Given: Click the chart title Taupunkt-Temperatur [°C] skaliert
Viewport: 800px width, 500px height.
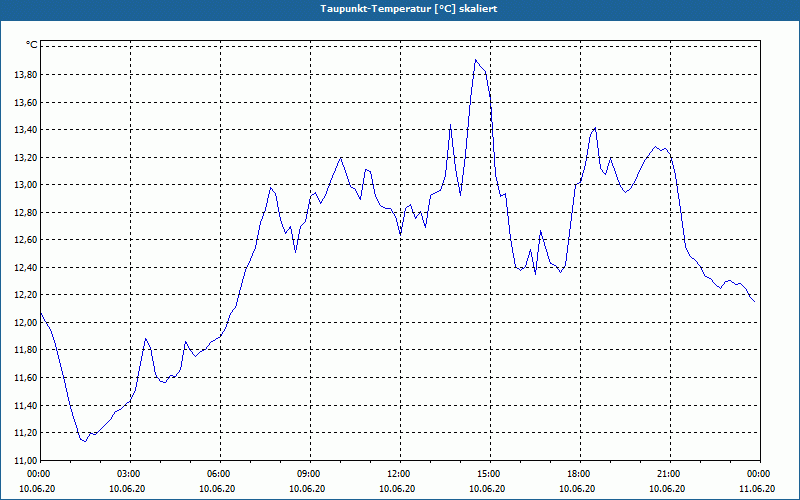Looking at the screenshot, I should pos(409,9).
